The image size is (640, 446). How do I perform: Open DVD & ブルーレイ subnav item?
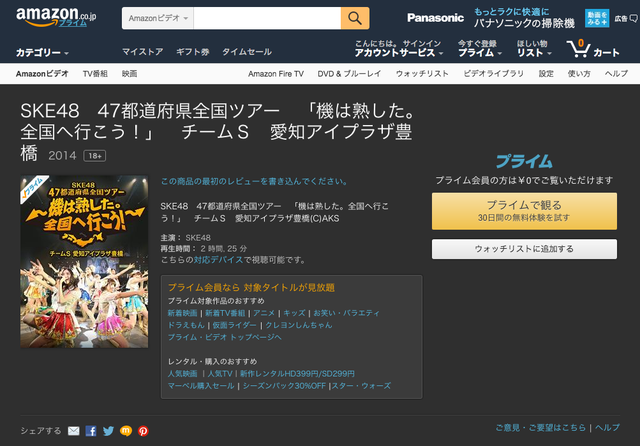(x=349, y=74)
